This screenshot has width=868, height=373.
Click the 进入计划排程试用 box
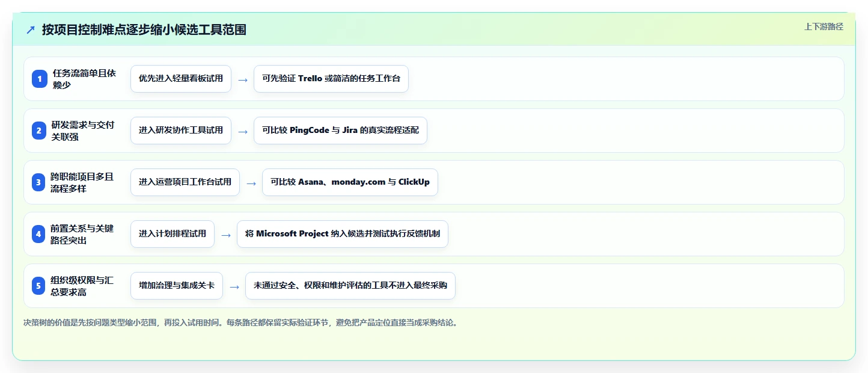[x=173, y=234]
